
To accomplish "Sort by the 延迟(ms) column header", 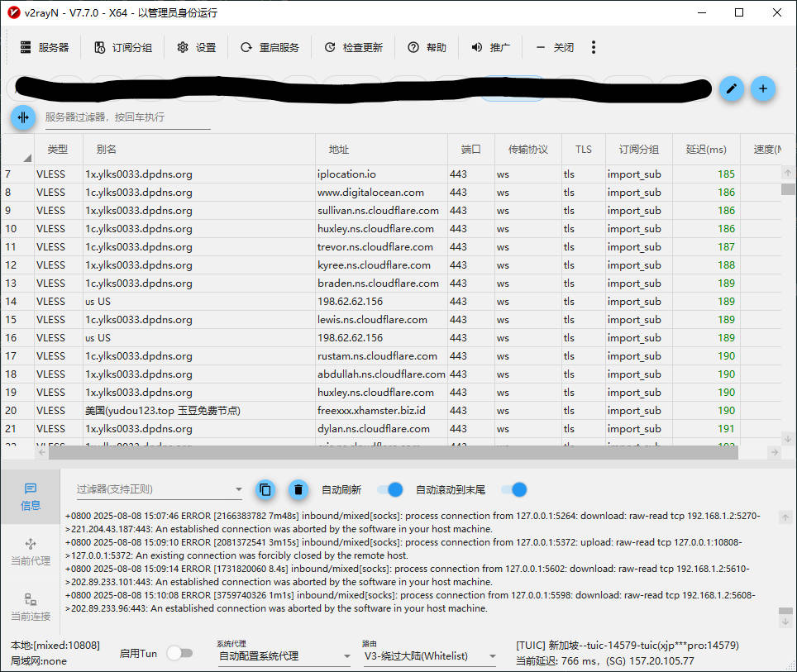I will (x=706, y=150).
